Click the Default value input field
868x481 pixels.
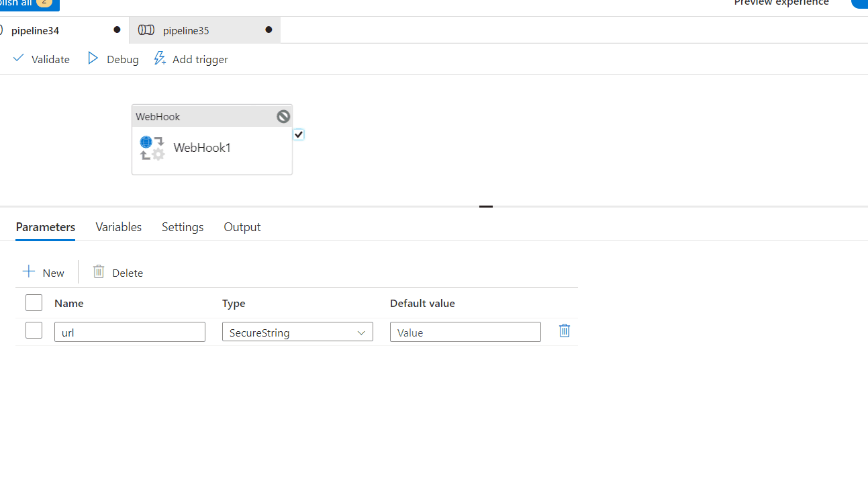(465, 331)
